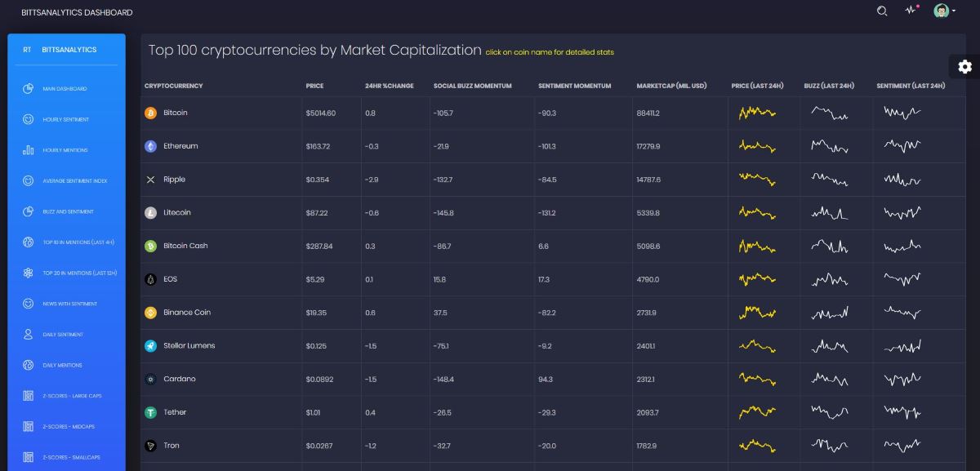Image resolution: width=980 pixels, height=471 pixels.
Task: Go to Hourly Sentiment page
Action: [66, 119]
